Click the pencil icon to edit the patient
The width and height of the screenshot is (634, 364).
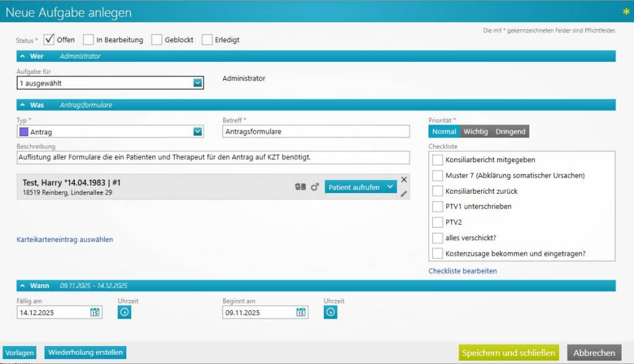coord(404,193)
